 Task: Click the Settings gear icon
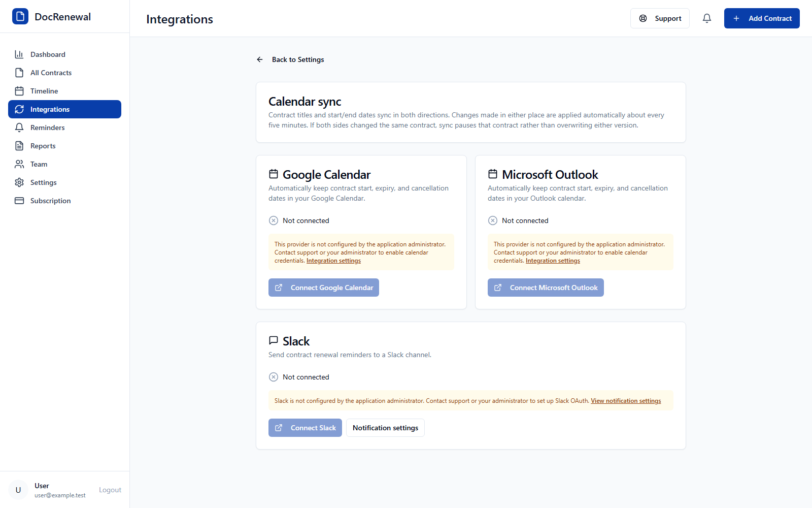coord(19,182)
